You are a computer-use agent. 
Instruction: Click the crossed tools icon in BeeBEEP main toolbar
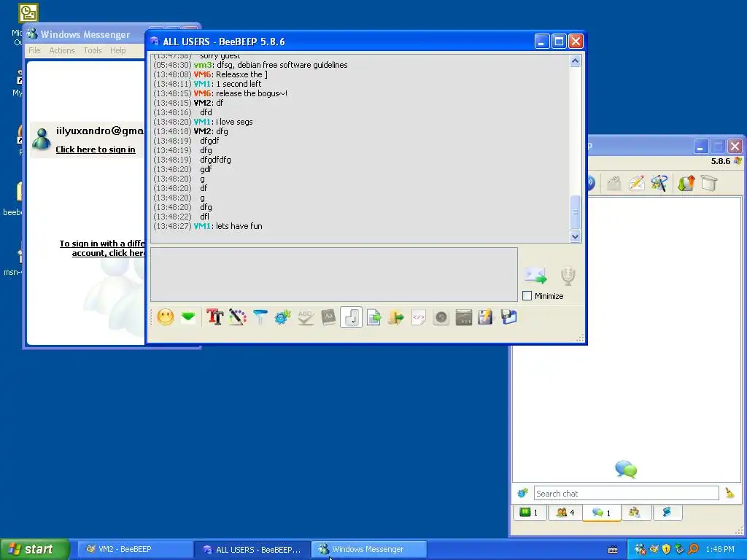[659, 183]
